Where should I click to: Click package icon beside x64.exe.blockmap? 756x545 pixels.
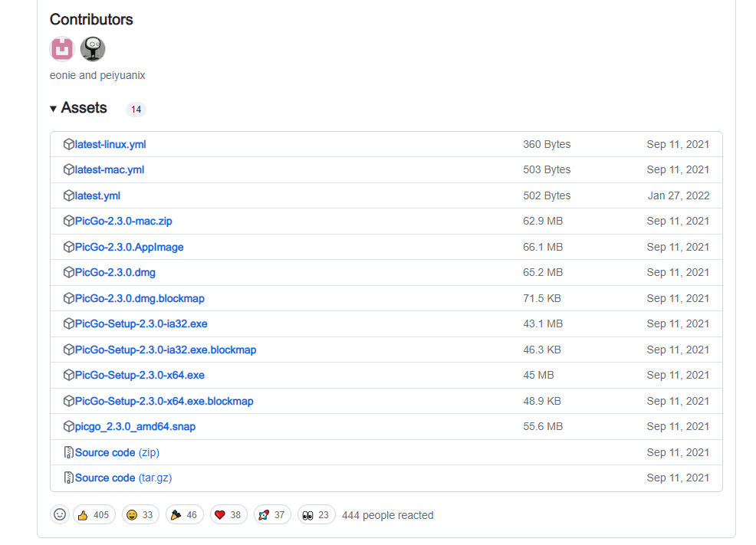[x=68, y=401]
